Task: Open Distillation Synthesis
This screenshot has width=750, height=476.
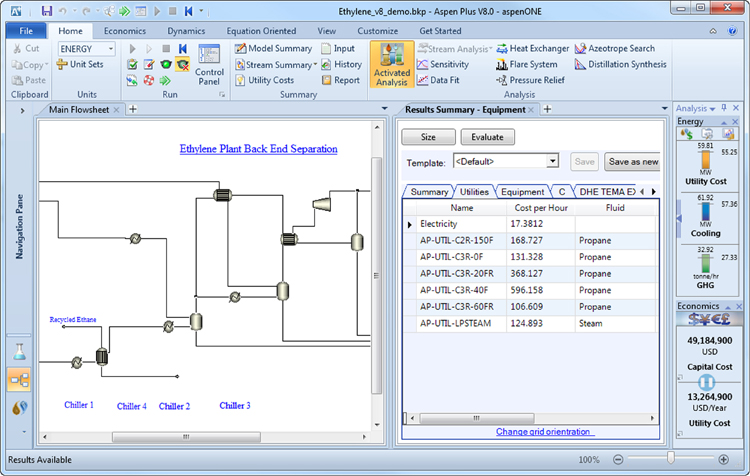Action: [621, 64]
